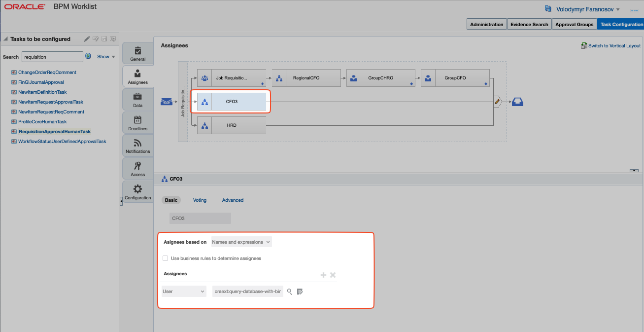
Task: Enable 'Use business rules to determine assignees'
Action: (166, 258)
